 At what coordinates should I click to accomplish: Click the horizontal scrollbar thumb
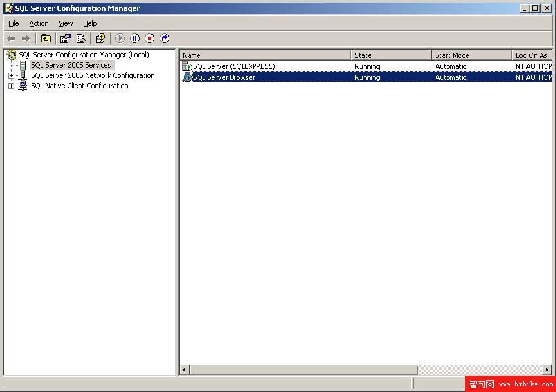pyautogui.click(x=304, y=369)
